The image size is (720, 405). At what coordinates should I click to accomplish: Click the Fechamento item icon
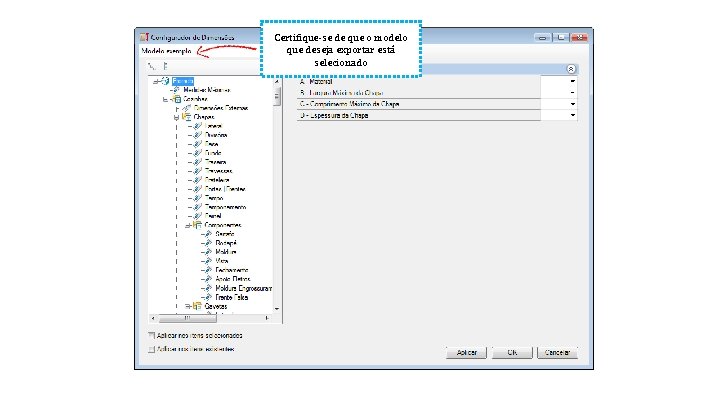[x=208, y=270]
